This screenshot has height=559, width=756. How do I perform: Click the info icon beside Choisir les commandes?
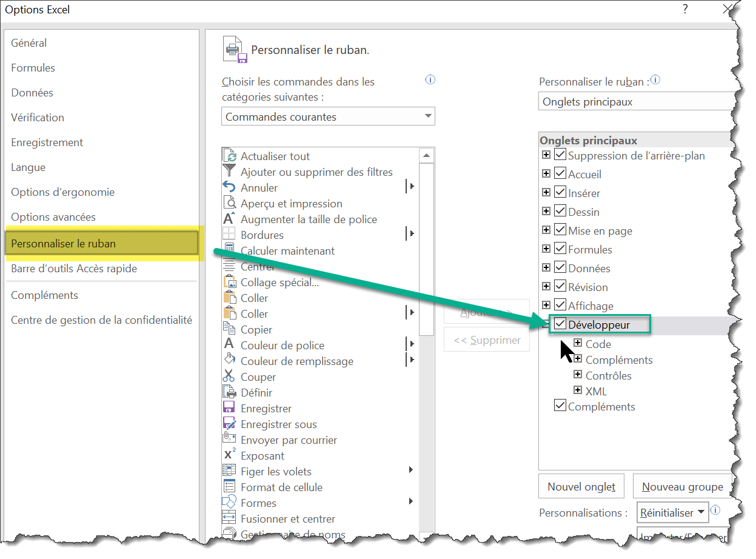click(430, 79)
